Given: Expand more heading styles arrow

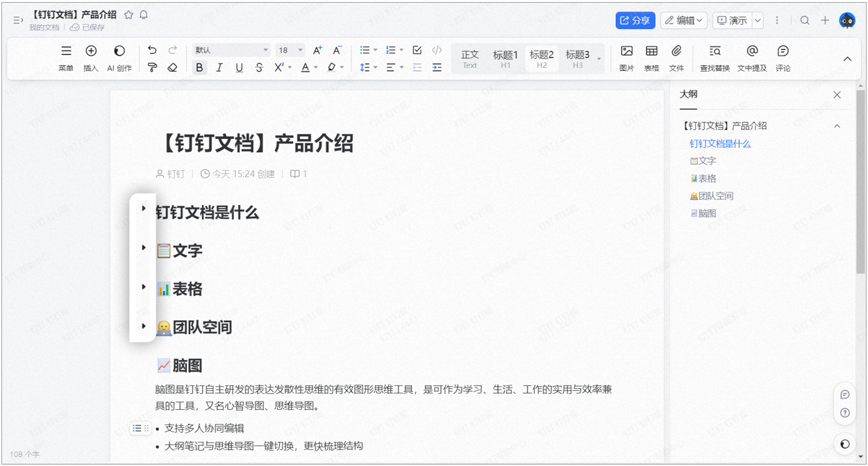Looking at the screenshot, I should pos(599,59).
